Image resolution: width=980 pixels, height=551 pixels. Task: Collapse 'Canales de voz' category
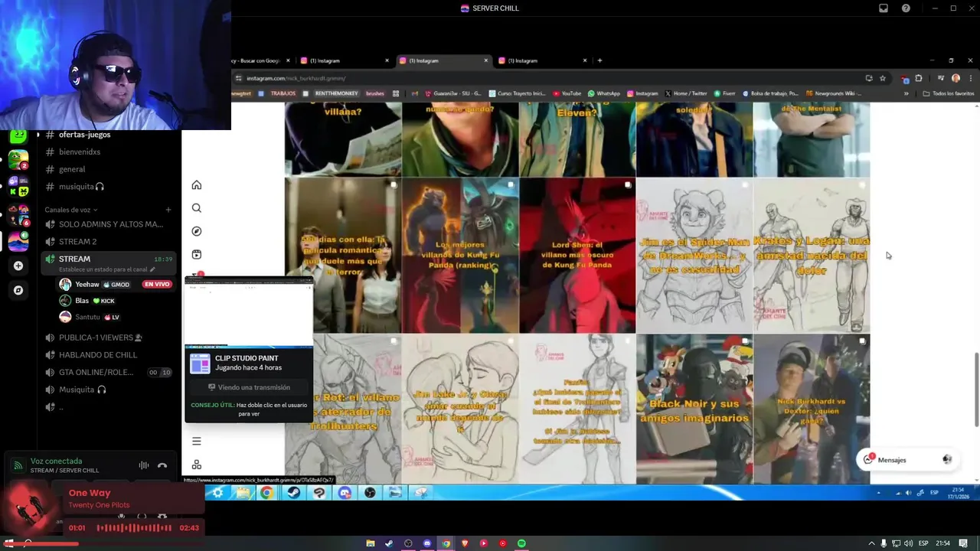[x=70, y=210]
